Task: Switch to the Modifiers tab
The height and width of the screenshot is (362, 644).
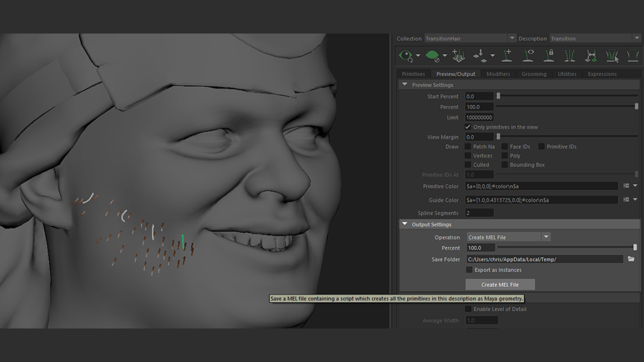Action: 498,74
